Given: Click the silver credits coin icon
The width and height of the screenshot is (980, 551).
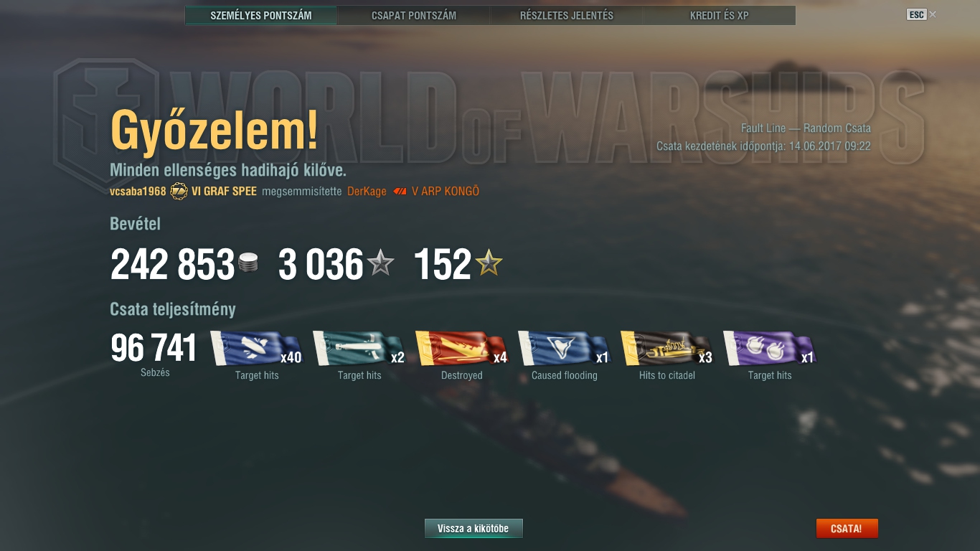Looking at the screenshot, I should pos(248,264).
